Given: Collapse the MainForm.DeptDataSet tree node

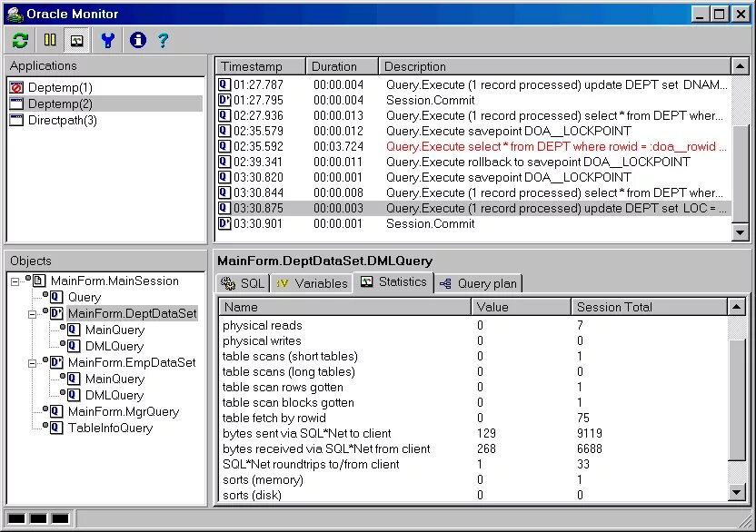Looking at the screenshot, I should coord(33,314).
